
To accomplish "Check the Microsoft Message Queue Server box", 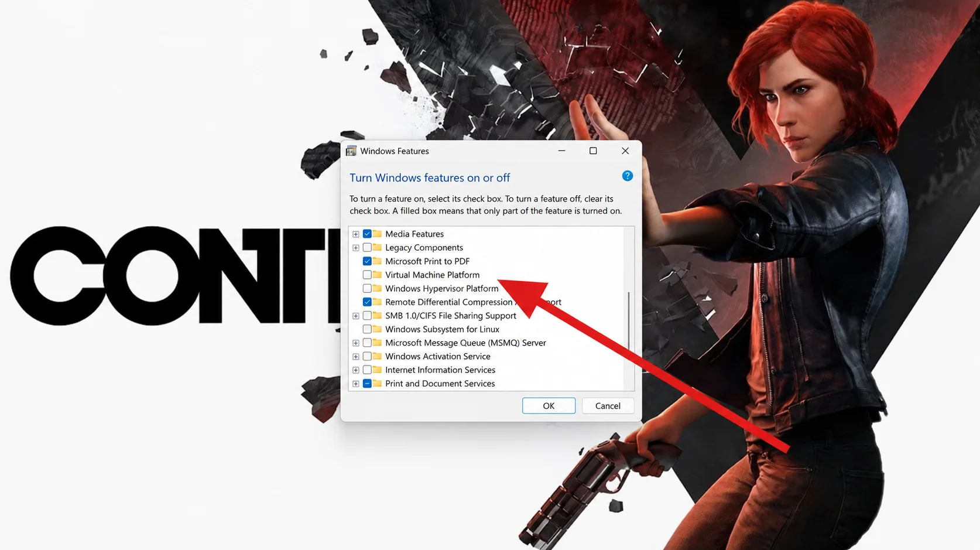I will coord(367,343).
